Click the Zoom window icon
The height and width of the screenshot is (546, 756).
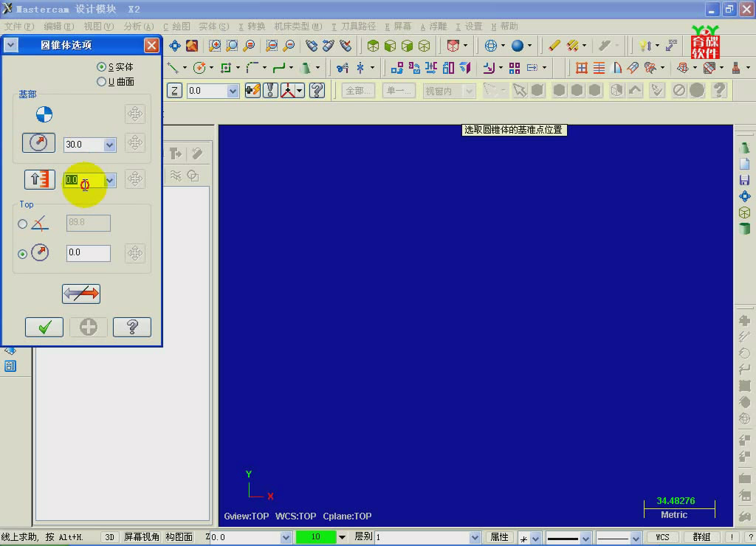pyautogui.click(x=215, y=46)
